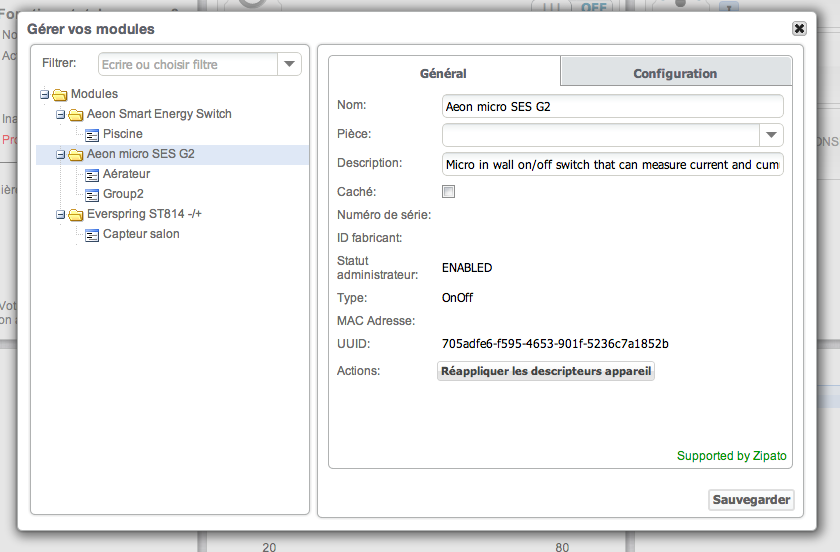
Task: Select the Général tab
Action: (x=443, y=73)
